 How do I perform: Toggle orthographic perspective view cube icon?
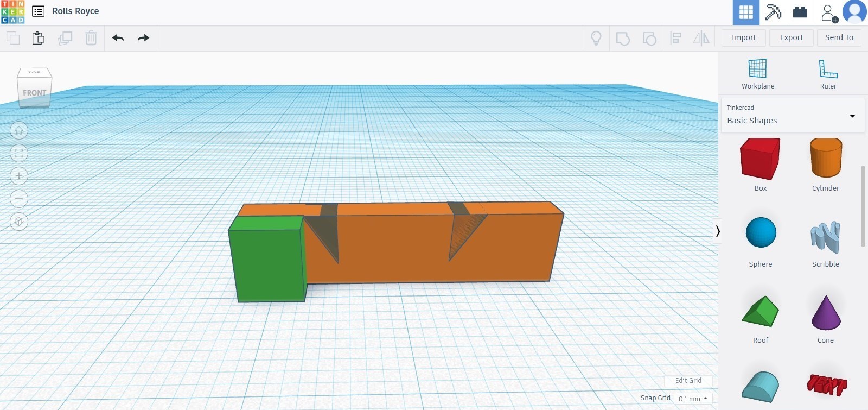tap(19, 222)
